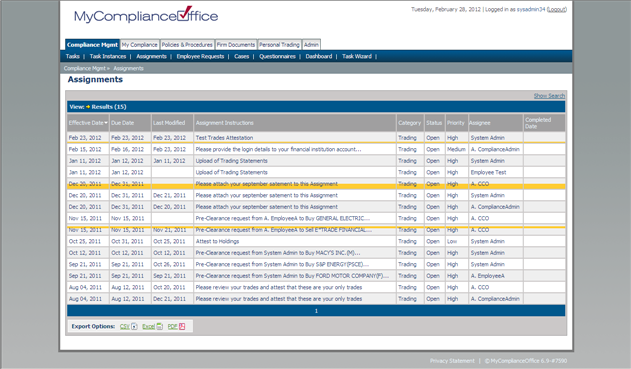
Task: Open the Questionnaires submenu item
Action: tap(277, 56)
